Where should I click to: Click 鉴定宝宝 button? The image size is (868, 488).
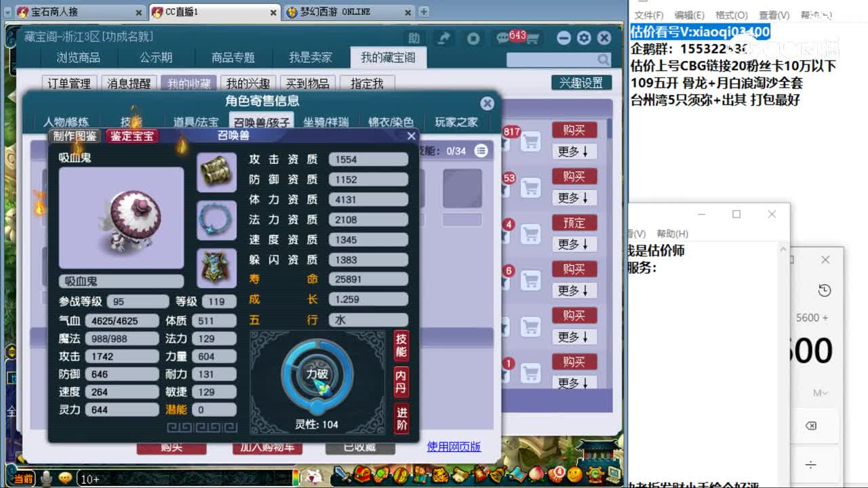(133, 136)
